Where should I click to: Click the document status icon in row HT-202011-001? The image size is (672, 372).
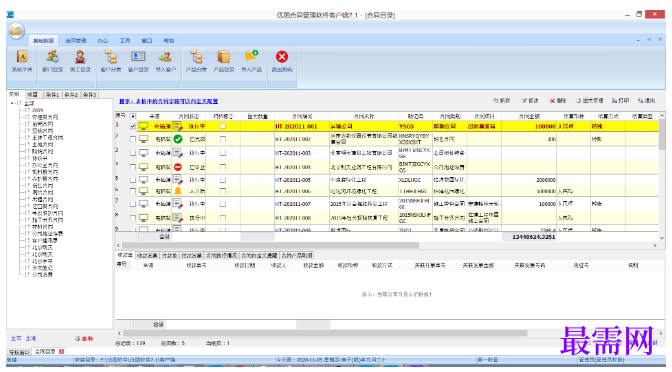[x=178, y=126]
